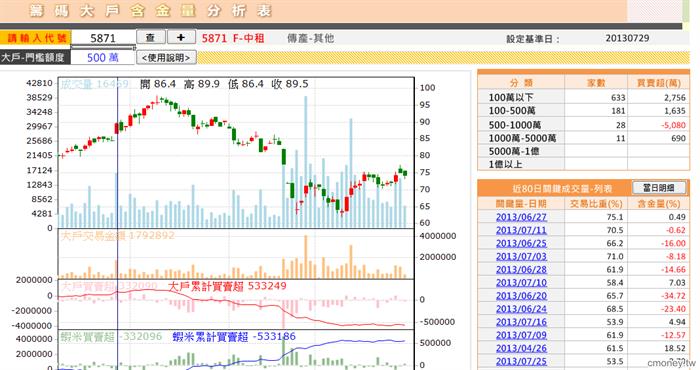This screenshot has height=370, width=700.
Task: Open the 2013/07/10 date link
Action: click(521, 283)
